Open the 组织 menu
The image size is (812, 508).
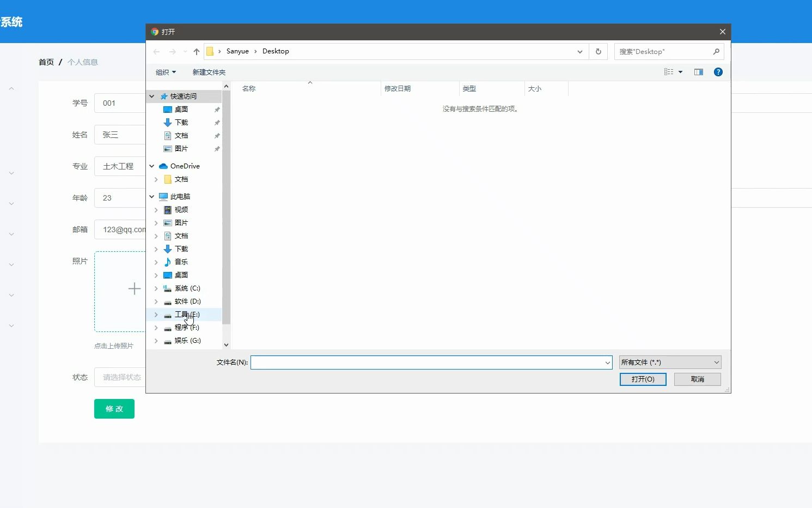tap(166, 71)
